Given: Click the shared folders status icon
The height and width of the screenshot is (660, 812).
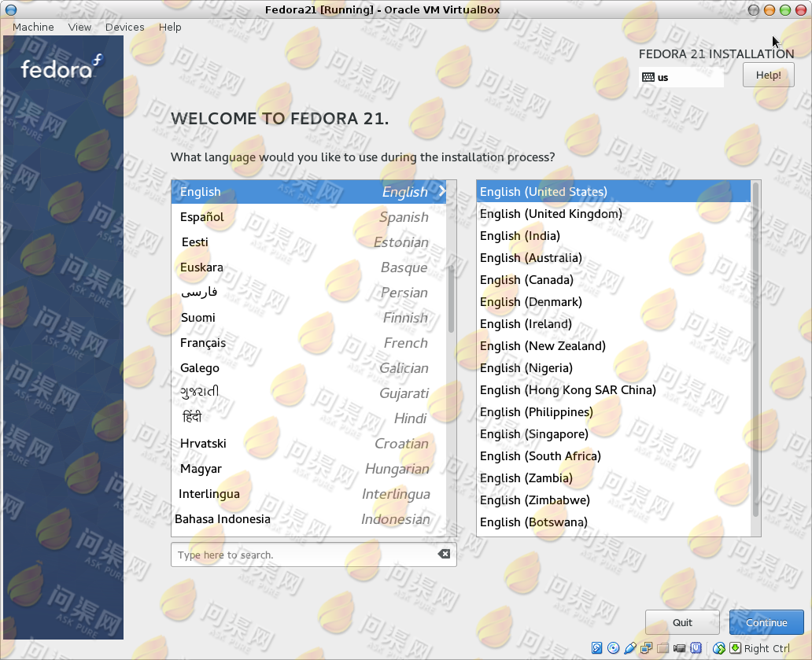Looking at the screenshot, I should 663,648.
